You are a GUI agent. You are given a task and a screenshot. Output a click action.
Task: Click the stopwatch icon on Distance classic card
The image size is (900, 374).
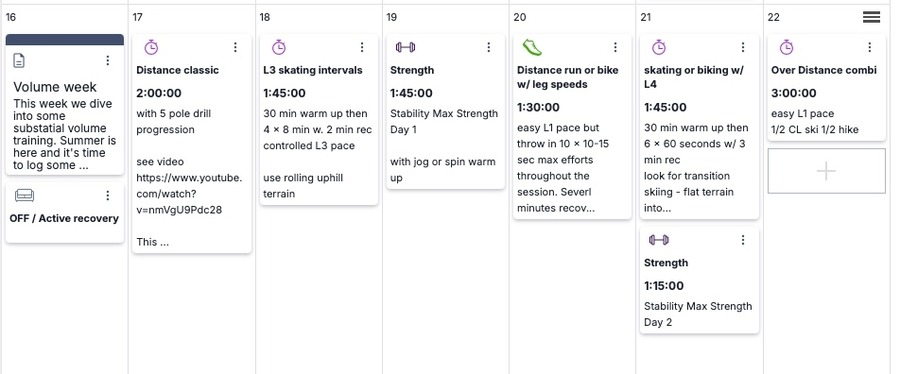151,47
